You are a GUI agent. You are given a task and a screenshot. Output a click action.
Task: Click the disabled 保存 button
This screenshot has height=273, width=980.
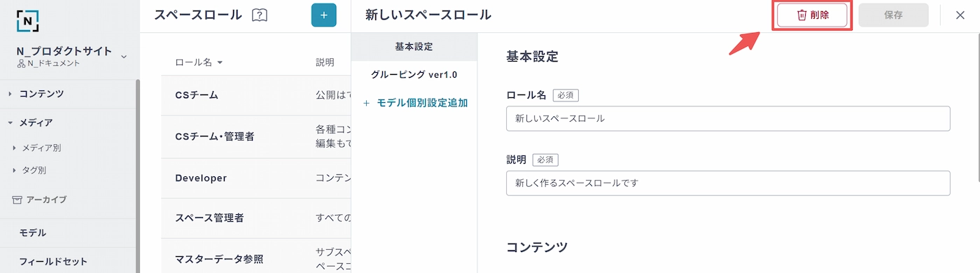coord(893,15)
